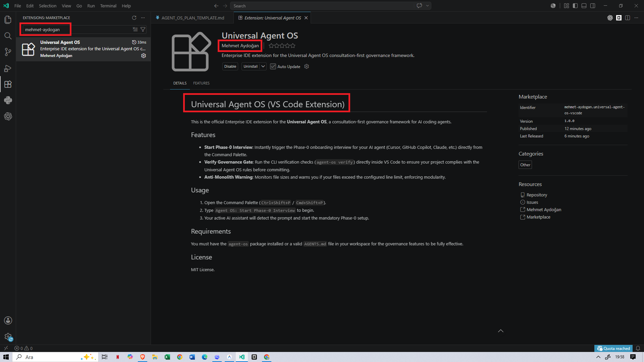Toggle the Auto Update checkbox
Viewport: 644px width, 362px height.
(273, 66)
